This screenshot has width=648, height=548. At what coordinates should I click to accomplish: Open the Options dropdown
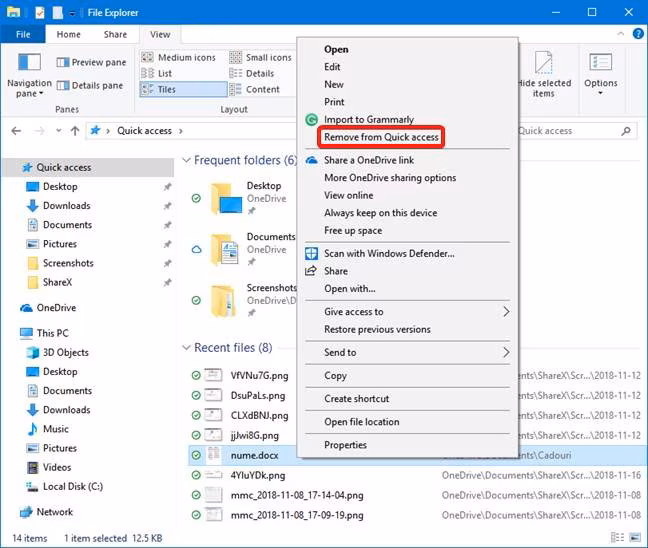pyautogui.click(x=600, y=75)
